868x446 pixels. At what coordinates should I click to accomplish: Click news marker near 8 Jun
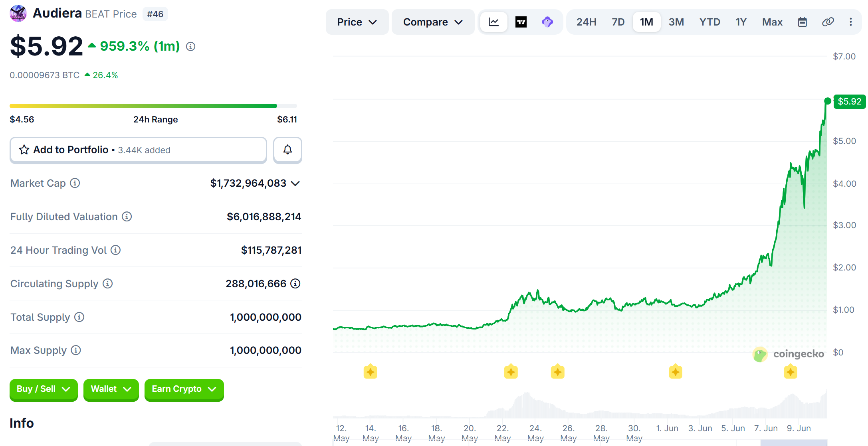coord(791,372)
